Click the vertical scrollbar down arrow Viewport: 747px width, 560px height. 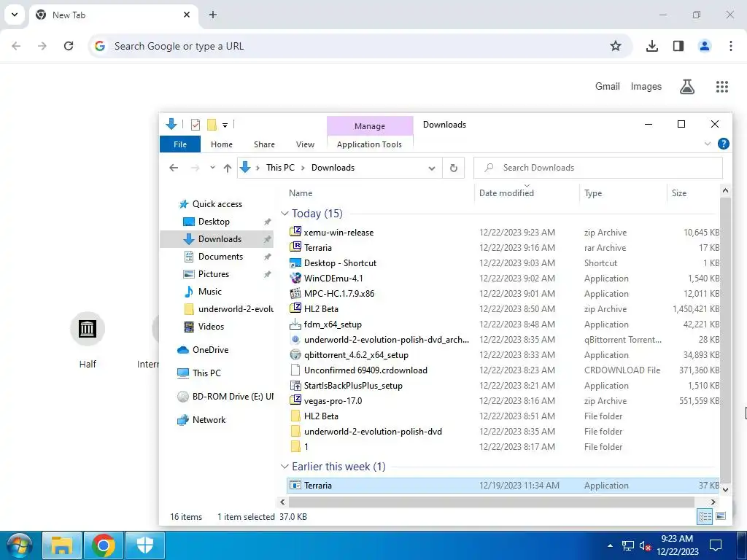pos(725,489)
